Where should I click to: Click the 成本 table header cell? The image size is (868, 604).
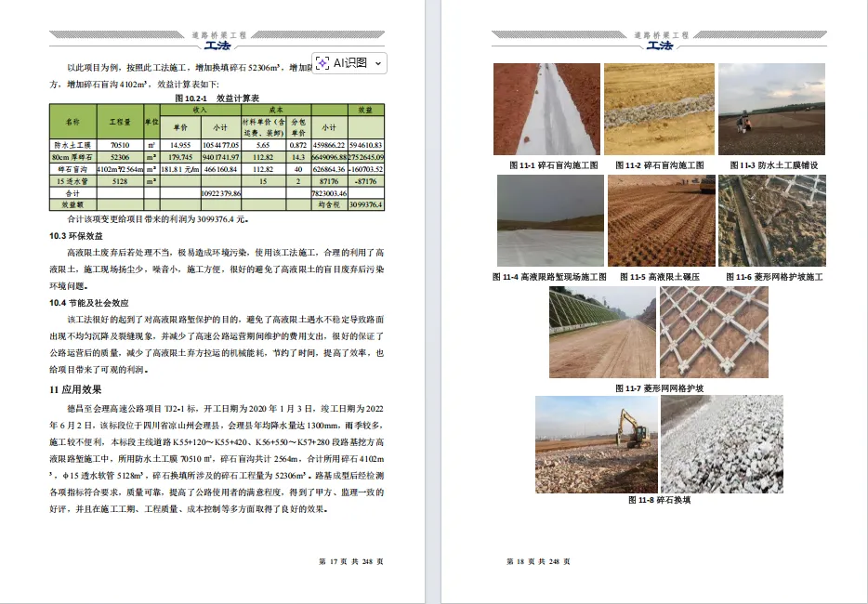pos(276,110)
